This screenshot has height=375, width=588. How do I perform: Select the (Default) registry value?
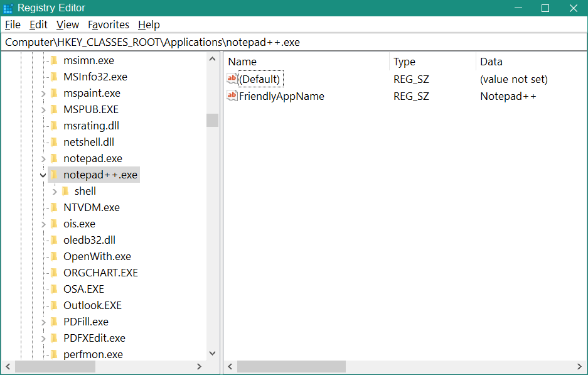[260, 79]
